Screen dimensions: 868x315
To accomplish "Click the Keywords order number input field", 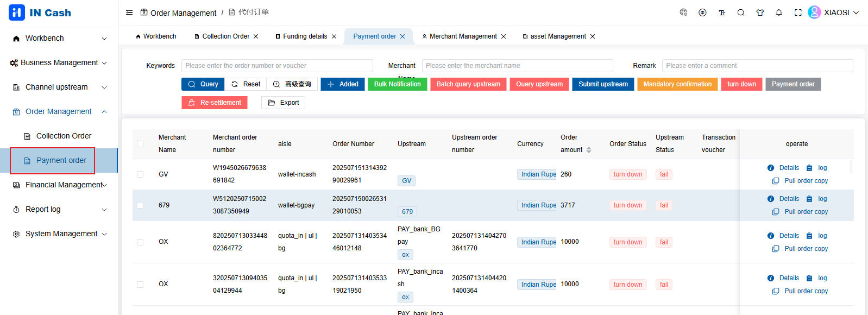I will point(277,66).
